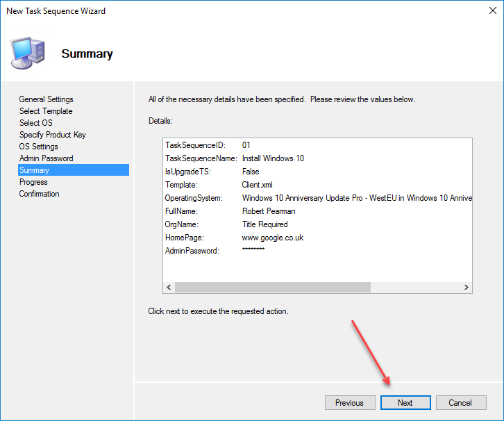Click the HomePage www.google.co.uk value
Image resolution: width=504 pixels, height=421 pixels.
273,238
